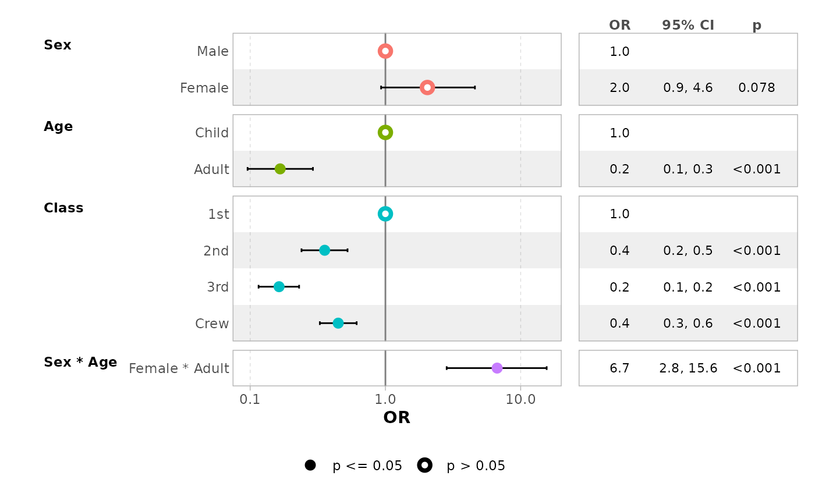Viewport: 815px width, 504px height.
Task: Click the 10.0 axis tick label
Action: coord(520,400)
